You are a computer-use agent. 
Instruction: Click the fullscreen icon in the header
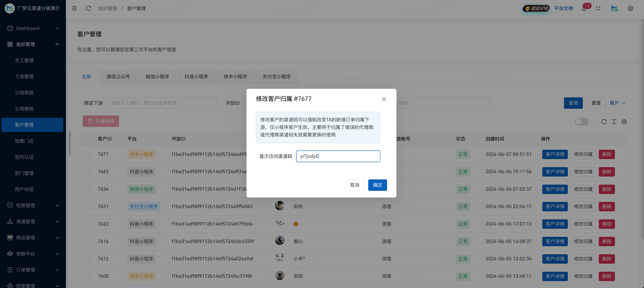point(598,8)
